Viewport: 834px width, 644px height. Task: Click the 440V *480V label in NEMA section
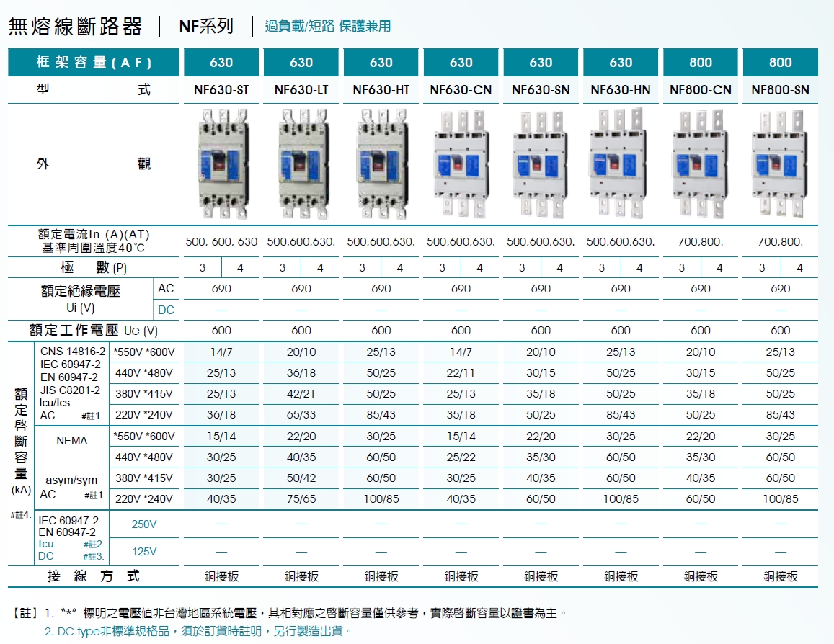coord(144,457)
